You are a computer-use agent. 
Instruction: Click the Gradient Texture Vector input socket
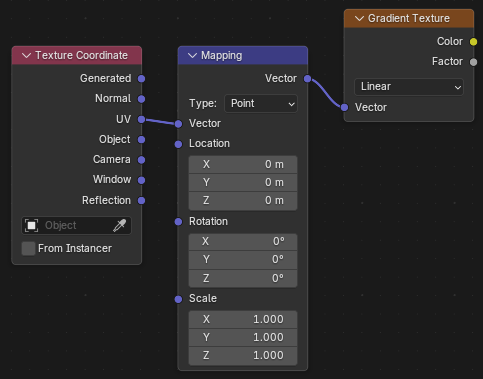pyautogui.click(x=344, y=107)
